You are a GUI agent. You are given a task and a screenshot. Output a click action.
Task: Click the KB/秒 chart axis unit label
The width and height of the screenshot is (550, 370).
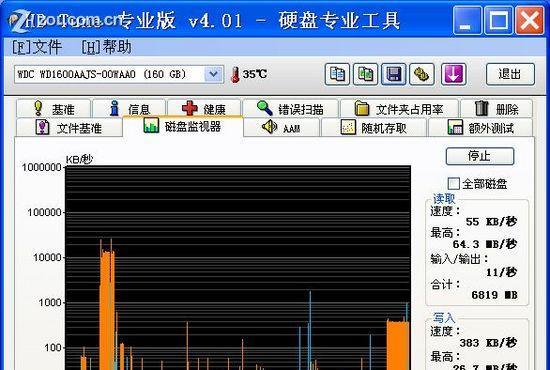(x=79, y=160)
